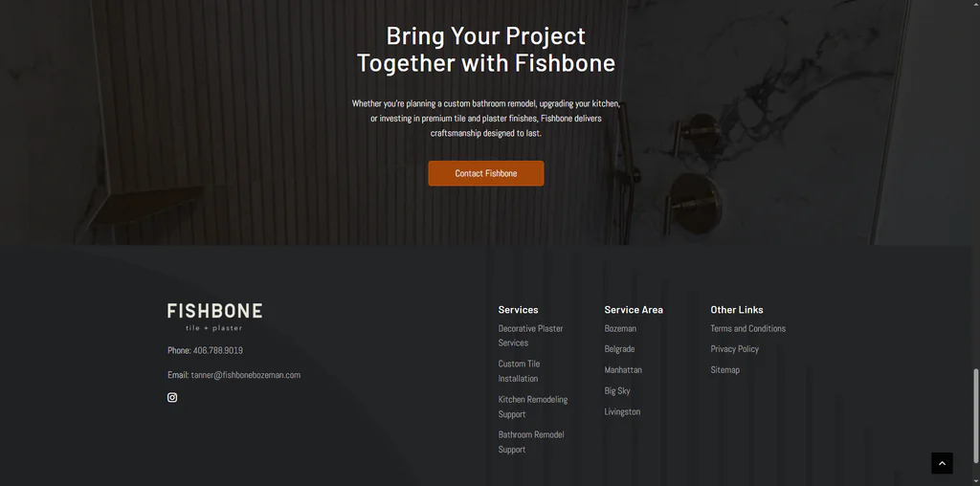The height and width of the screenshot is (486, 980).
Task: Open Decorative Plaster Services link
Action: pyautogui.click(x=530, y=336)
